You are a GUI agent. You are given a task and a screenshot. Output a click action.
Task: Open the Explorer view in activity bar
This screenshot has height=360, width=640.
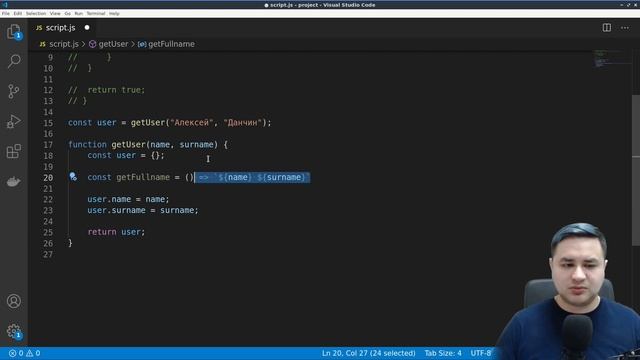[13, 31]
